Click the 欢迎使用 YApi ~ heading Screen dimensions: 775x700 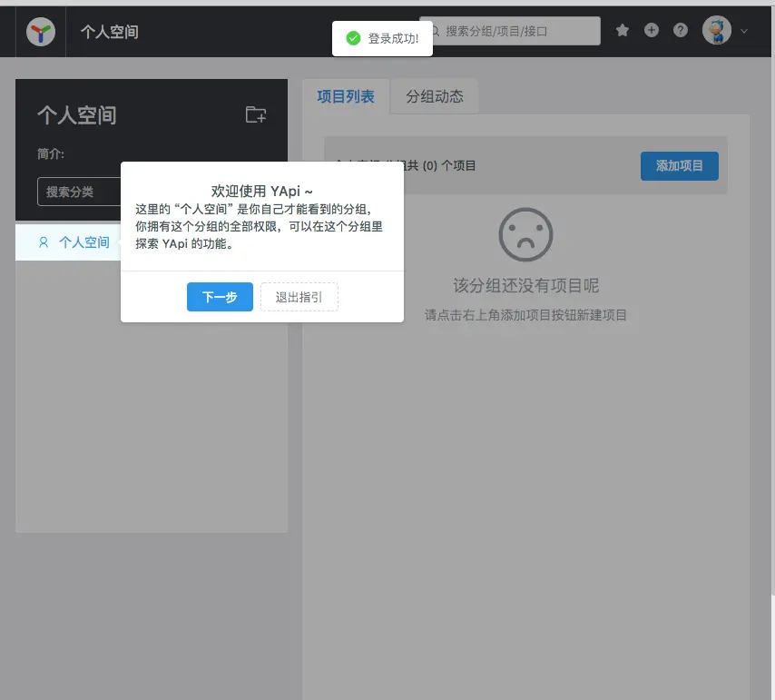coord(262,191)
